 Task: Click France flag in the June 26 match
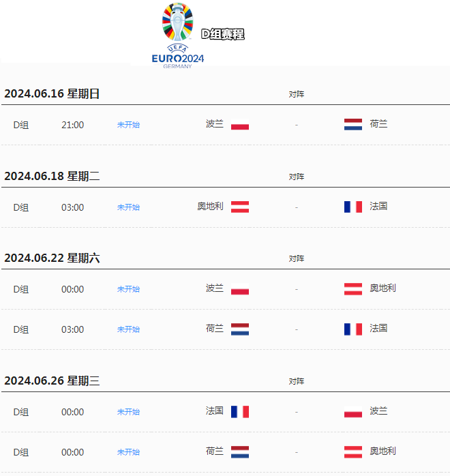click(240, 412)
